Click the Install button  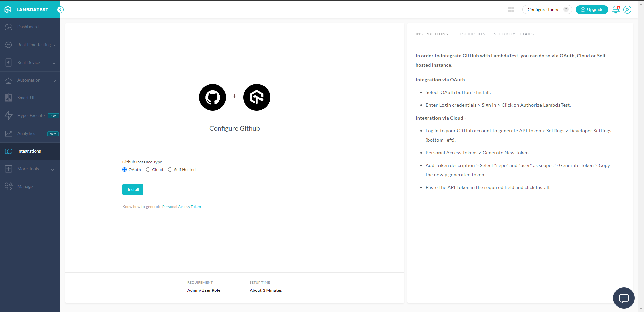point(133,189)
